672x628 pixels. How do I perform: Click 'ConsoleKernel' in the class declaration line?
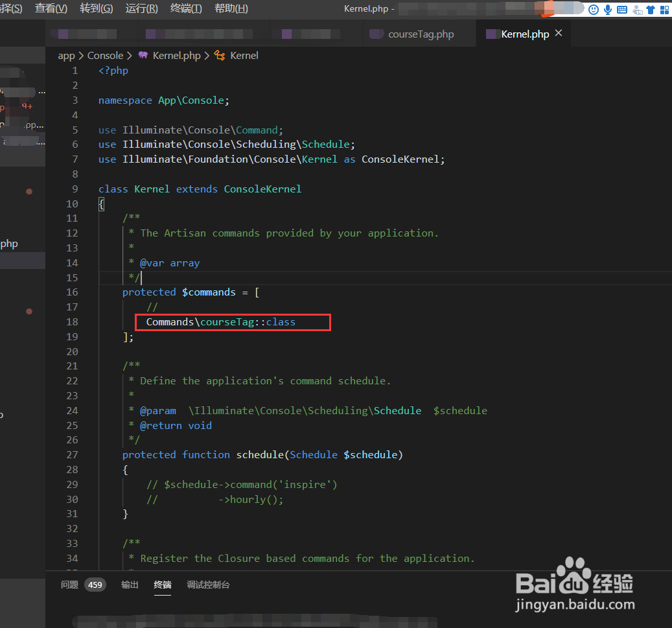pos(262,189)
